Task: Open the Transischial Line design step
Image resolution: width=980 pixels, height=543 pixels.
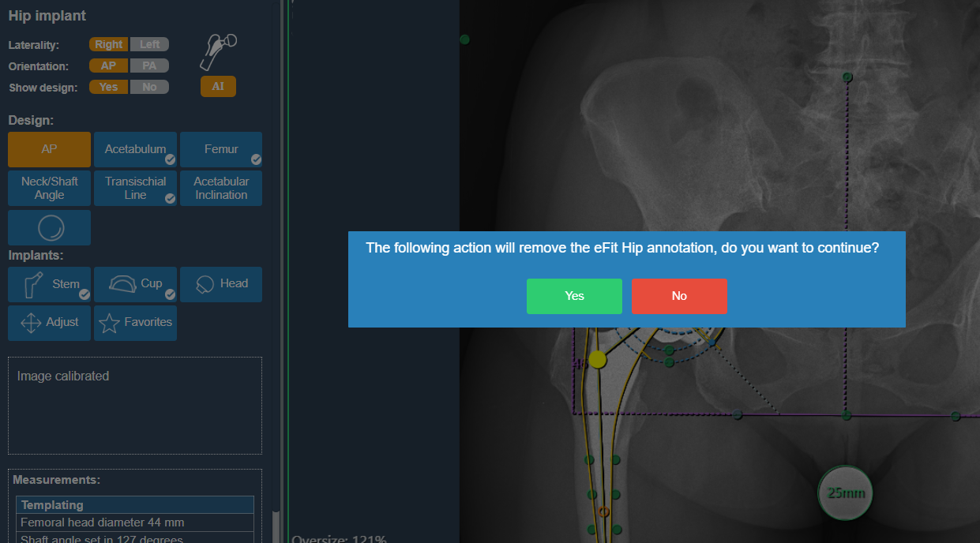Action: point(135,189)
